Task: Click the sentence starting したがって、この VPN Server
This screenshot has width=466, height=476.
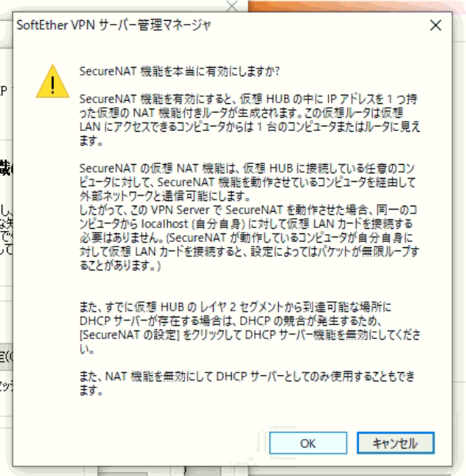Action: point(250,238)
